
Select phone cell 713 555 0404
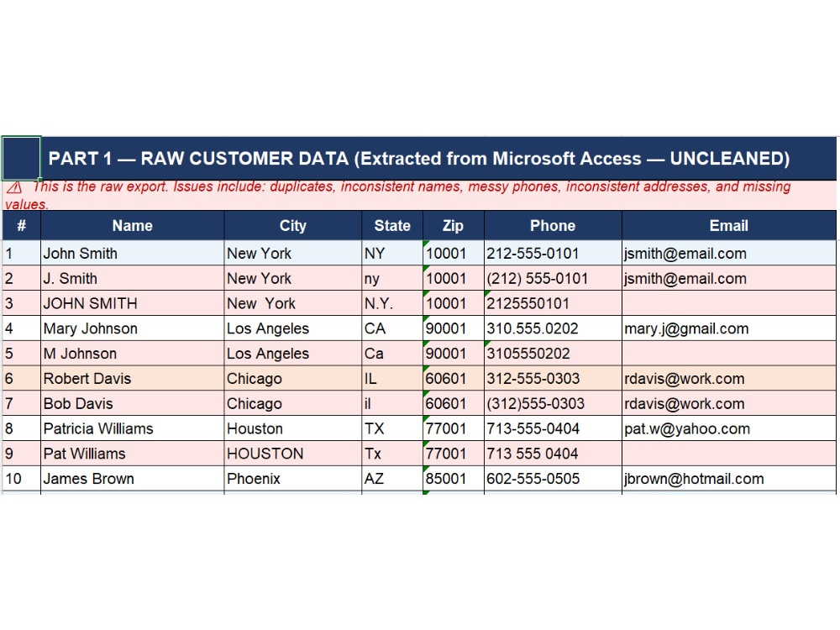click(553, 454)
